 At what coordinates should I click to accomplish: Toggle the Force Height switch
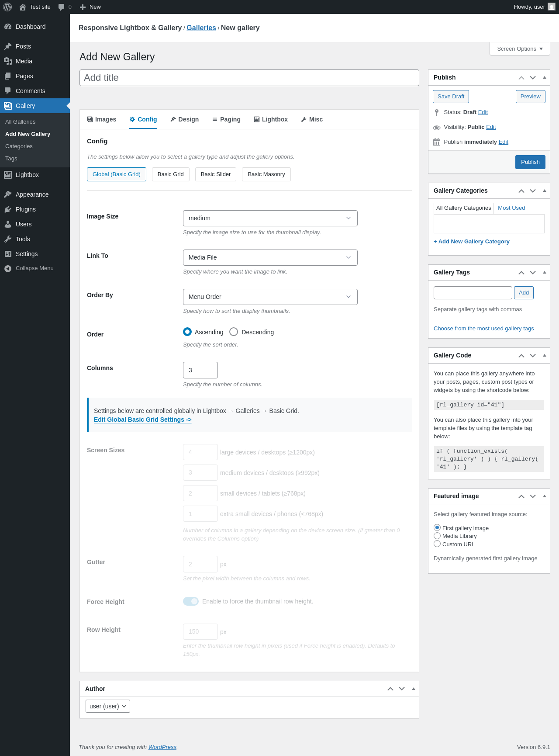(x=191, y=601)
